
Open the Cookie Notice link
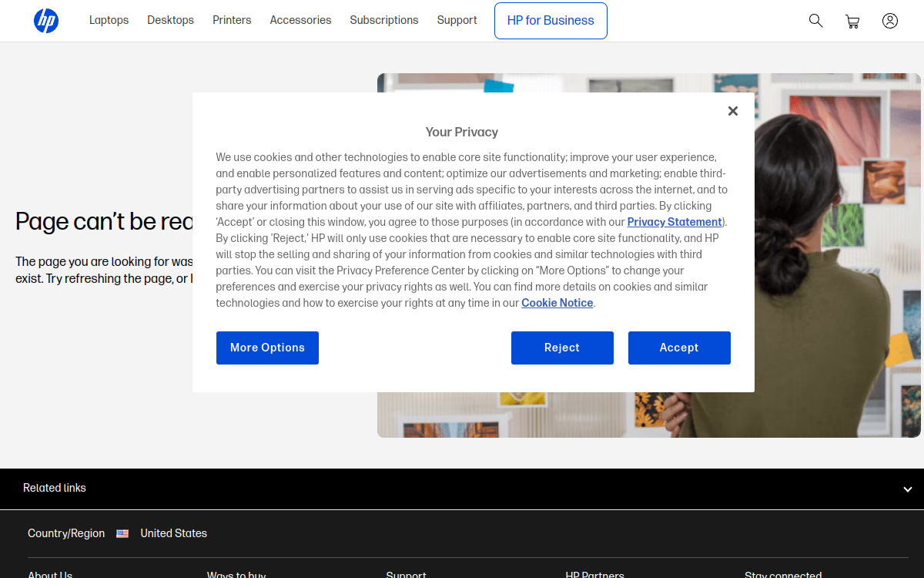coord(557,303)
